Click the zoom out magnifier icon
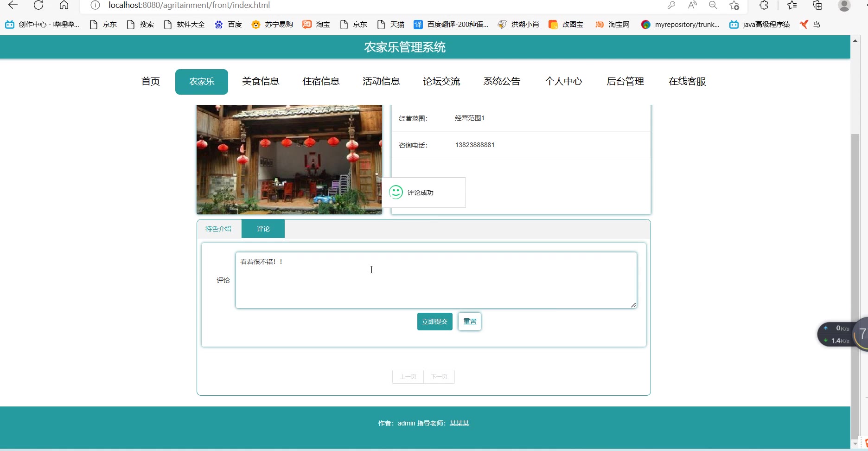 (713, 5)
